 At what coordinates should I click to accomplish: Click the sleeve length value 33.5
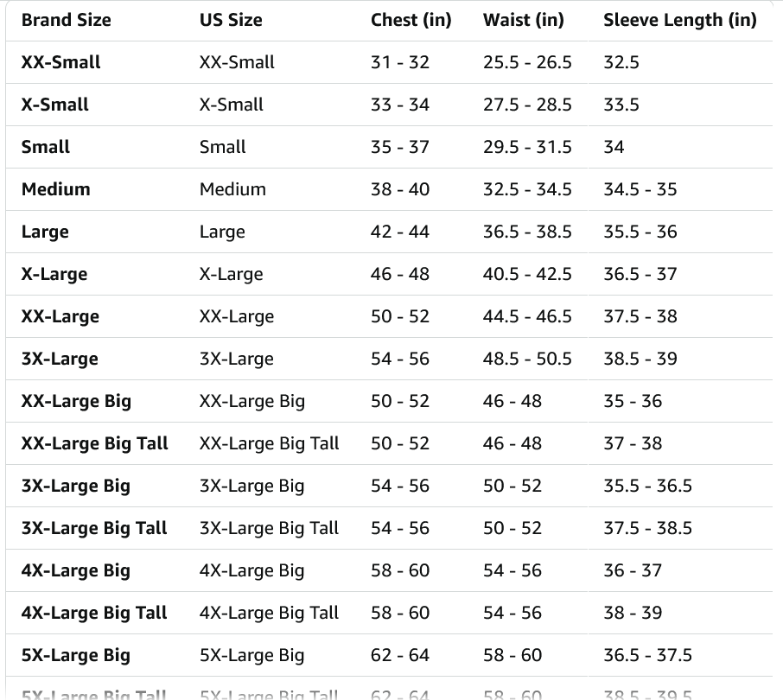(621, 105)
